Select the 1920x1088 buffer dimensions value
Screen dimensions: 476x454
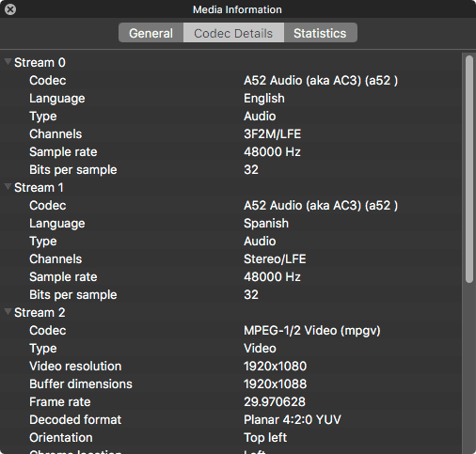click(x=275, y=384)
